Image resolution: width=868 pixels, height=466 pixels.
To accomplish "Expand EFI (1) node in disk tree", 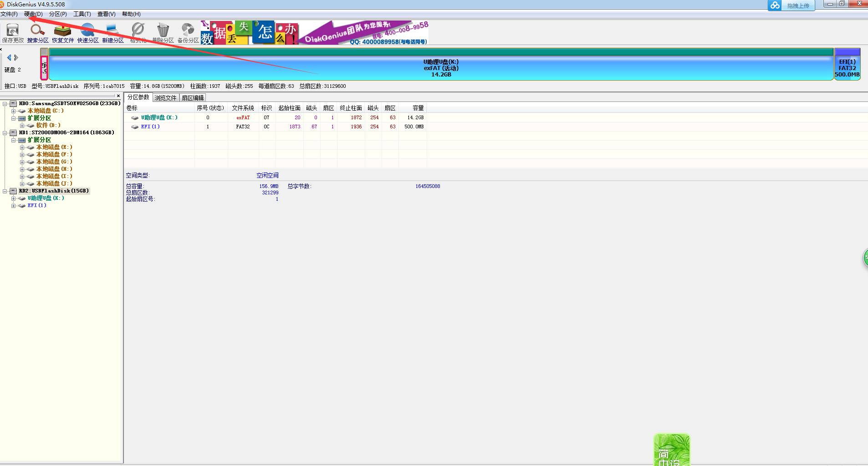I will [14, 205].
